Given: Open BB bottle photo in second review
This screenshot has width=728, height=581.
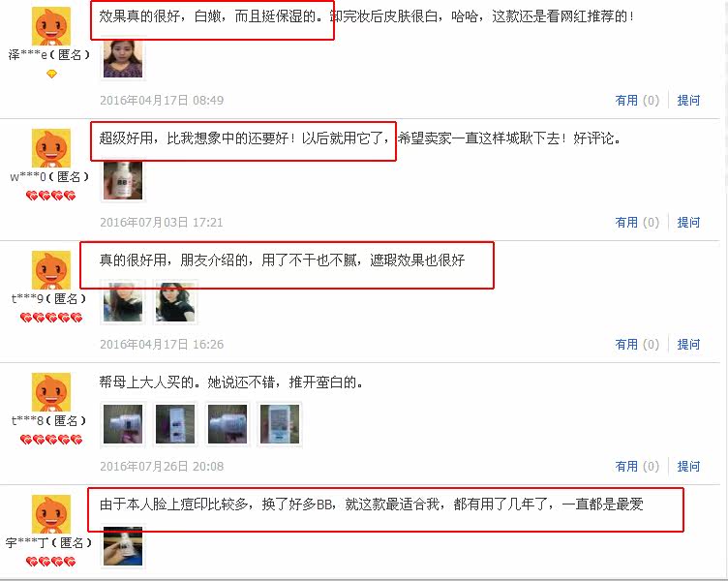Looking at the screenshot, I should pyautogui.click(x=123, y=181).
